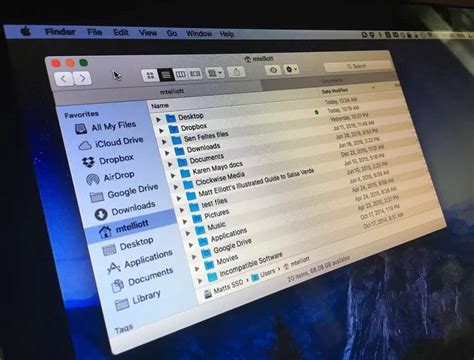Expand the Desktop folder row
Image resolution: width=474 pixels, height=360 pixels.
point(159,119)
